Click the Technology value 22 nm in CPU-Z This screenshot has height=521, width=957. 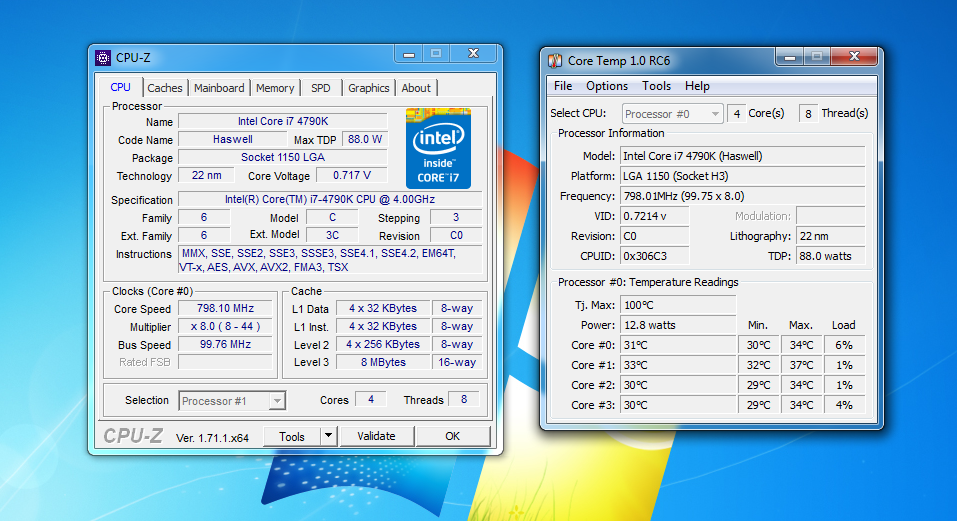pos(206,176)
